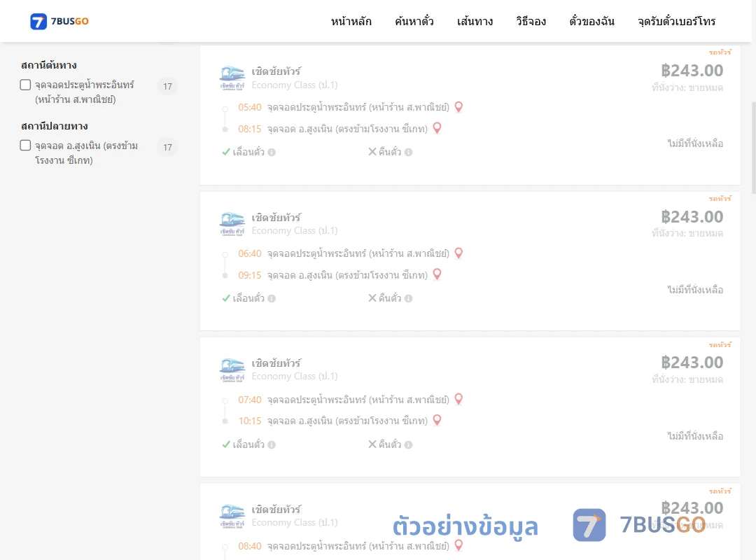Click info icon beside เลื่อนตั๋ว in second trip
756x560 pixels.
pos(272,299)
